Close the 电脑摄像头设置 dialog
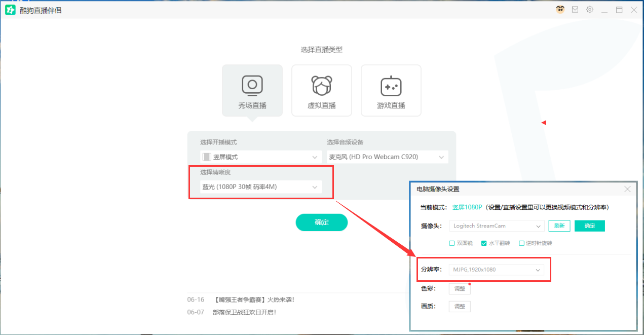644x335 pixels. pyautogui.click(x=627, y=189)
